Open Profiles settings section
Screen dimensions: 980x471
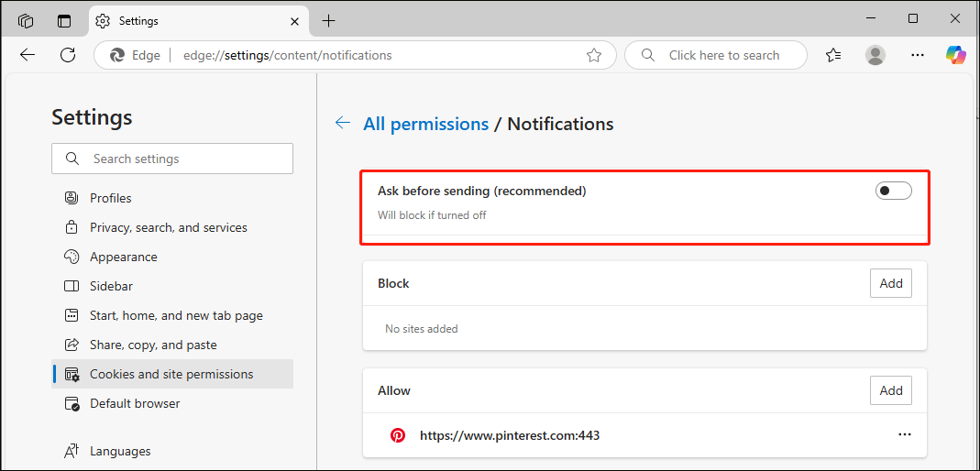pos(110,198)
